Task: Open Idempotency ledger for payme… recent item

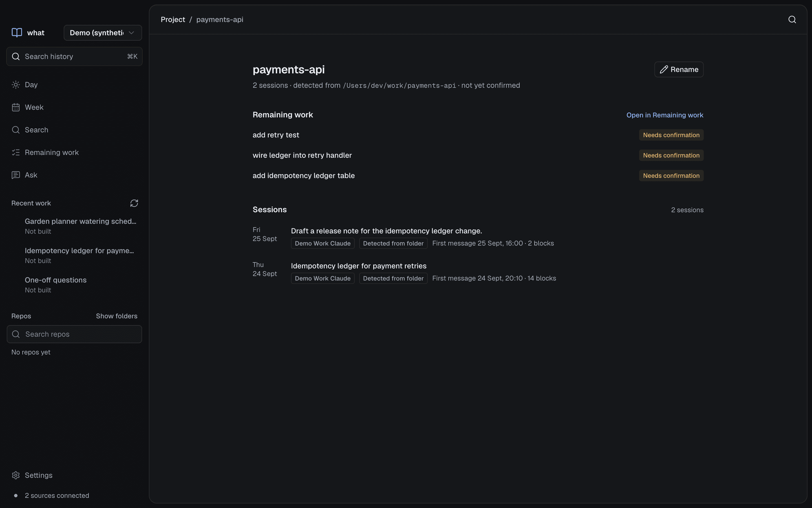Action: pos(74,255)
